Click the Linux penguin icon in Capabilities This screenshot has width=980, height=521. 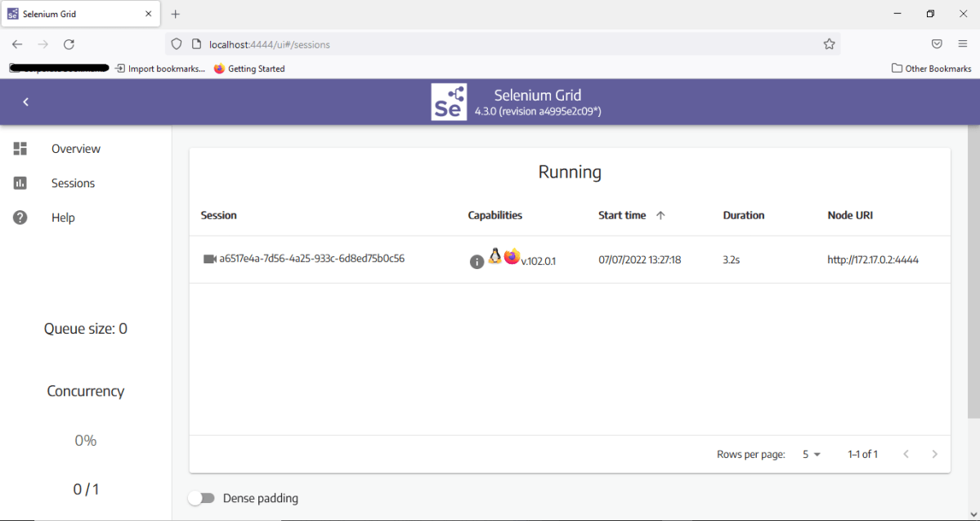pyautogui.click(x=494, y=256)
